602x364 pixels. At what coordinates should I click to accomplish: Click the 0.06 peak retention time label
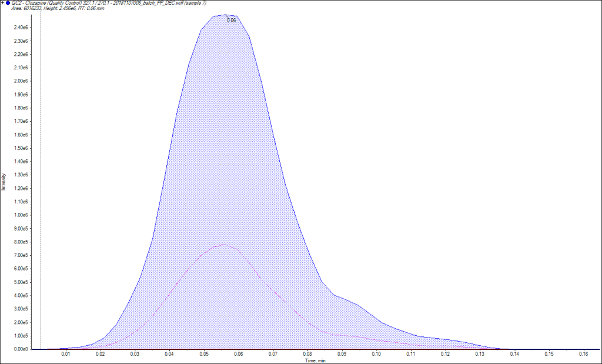[x=231, y=21]
